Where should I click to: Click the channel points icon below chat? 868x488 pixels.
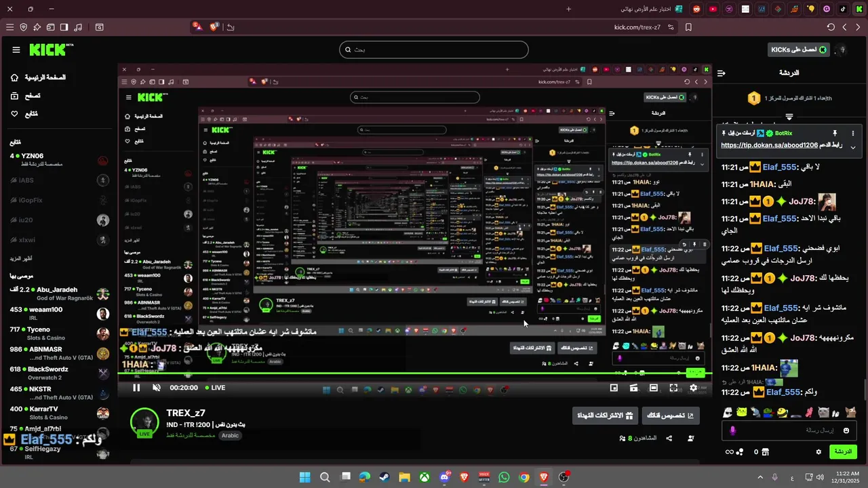[x=741, y=451]
